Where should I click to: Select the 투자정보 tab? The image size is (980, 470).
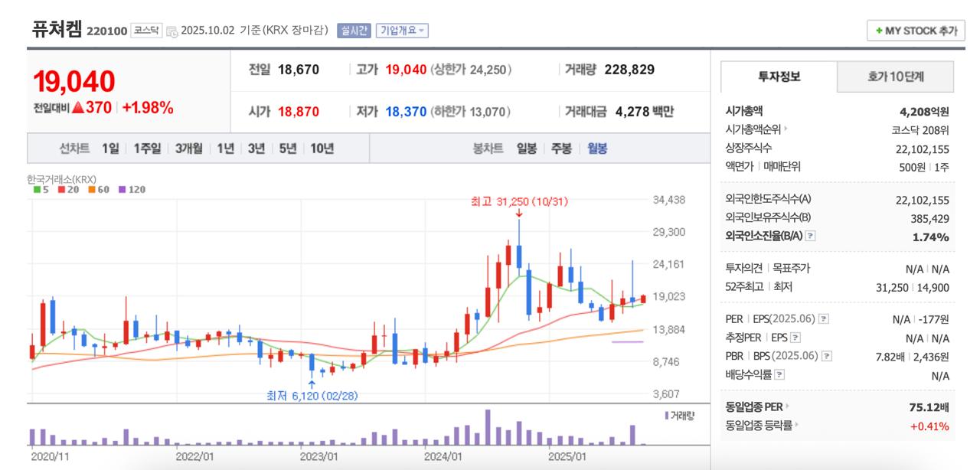click(x=779, y=77)
